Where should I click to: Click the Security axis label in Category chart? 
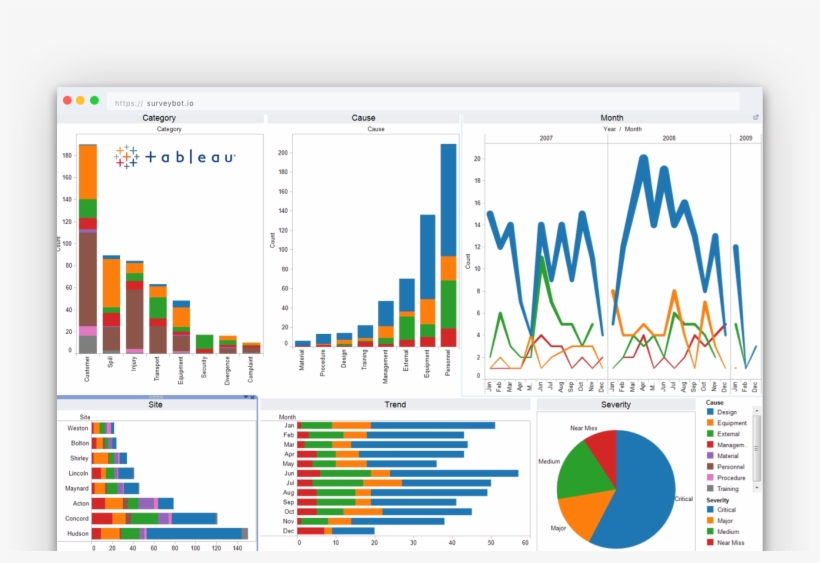point(203,367)
